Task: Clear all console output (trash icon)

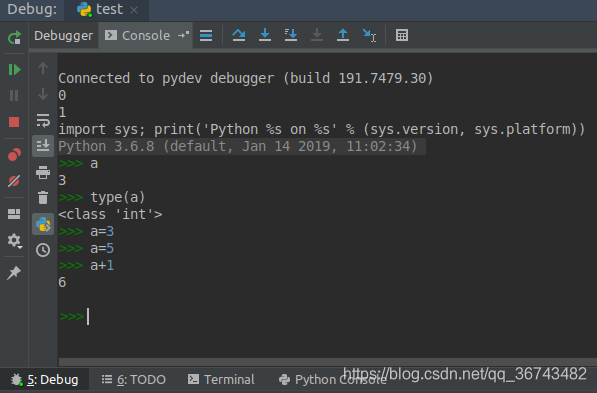Action: click(x=43, y=198)
